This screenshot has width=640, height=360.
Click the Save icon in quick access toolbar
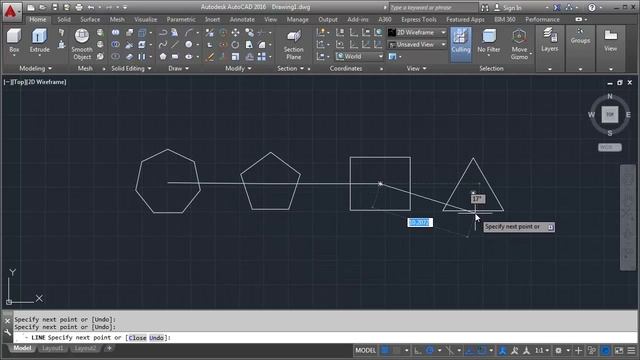click(x=55, y=7)
